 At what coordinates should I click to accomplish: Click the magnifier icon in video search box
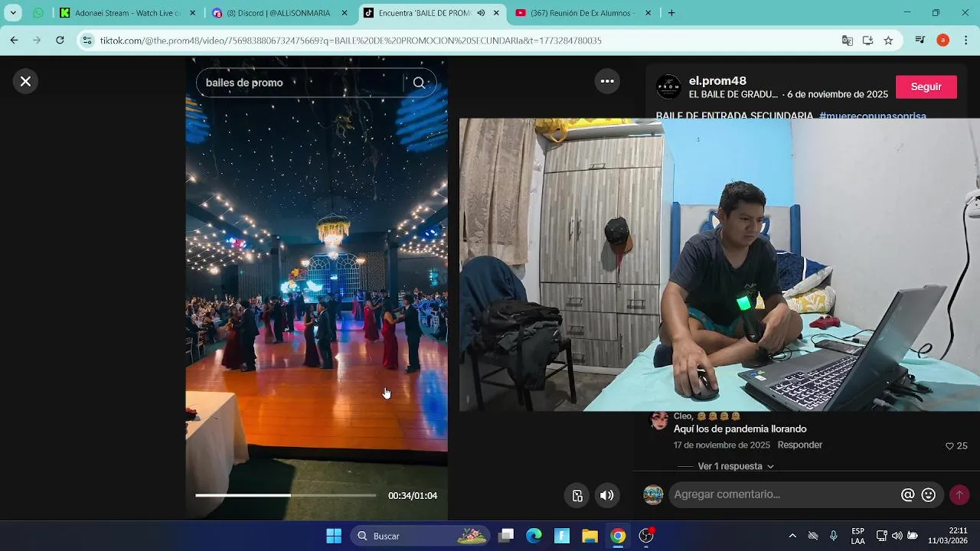click(x=419, y=83)
